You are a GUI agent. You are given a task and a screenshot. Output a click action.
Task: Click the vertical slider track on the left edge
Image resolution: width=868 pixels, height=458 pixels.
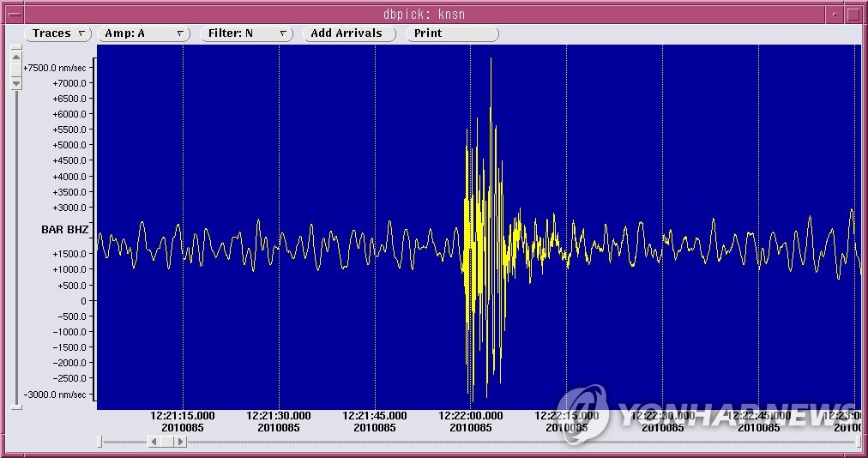click(x=15, y=240)
